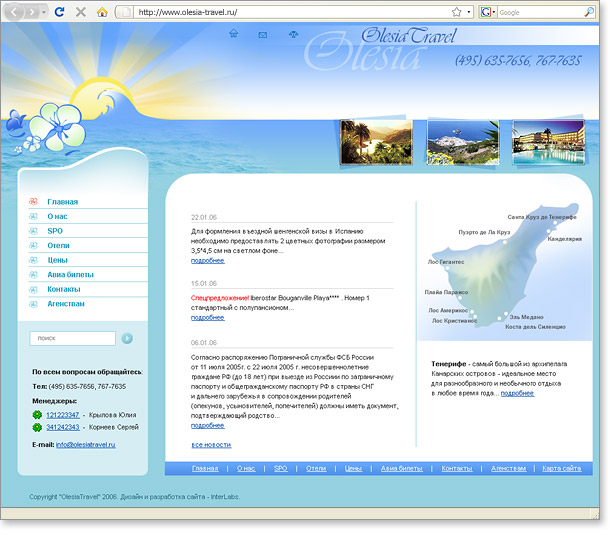Click footer link Карта сайта
Viewport: 611px width, 535px height.
pyautogui.click(x=562, y=468)
